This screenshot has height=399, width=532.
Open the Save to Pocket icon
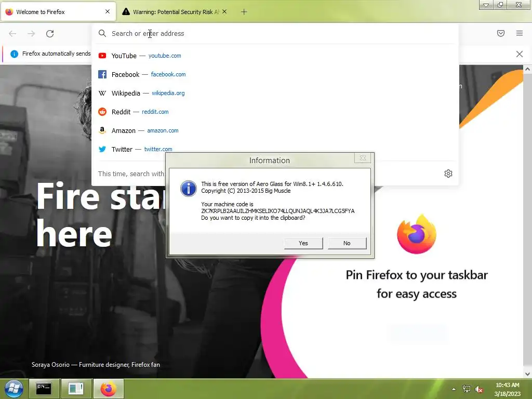pyautogui.click(x=501, y=33)
